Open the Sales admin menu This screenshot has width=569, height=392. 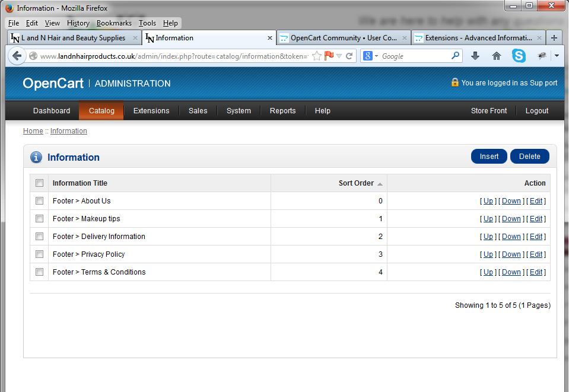(198, 110)
